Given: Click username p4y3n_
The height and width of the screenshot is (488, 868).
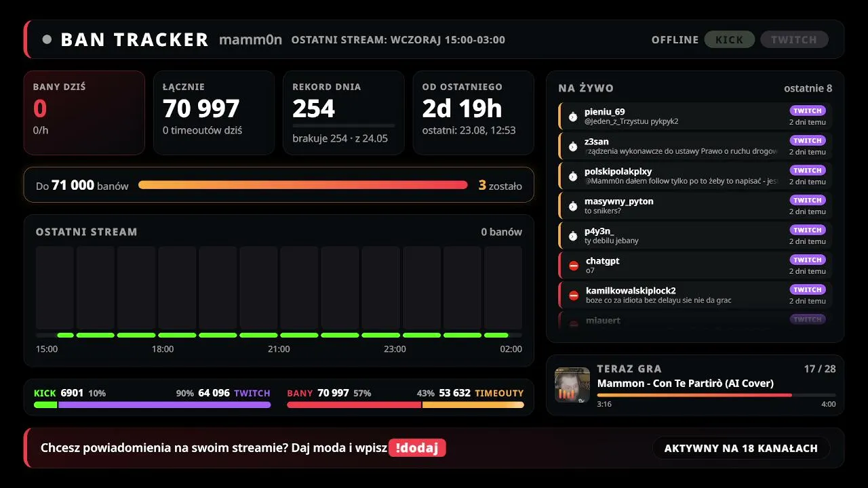Looking at the screenshot, I should 599,231.
